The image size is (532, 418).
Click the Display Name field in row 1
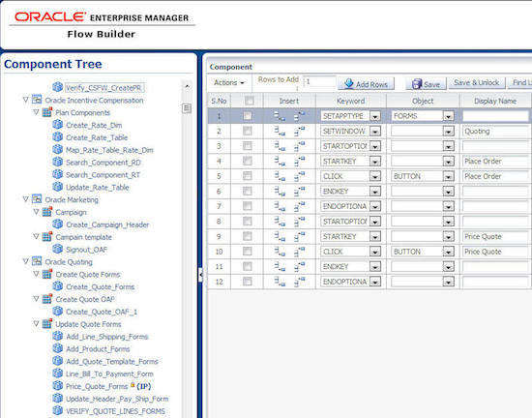pyautogui.click(x=495, y=116)
